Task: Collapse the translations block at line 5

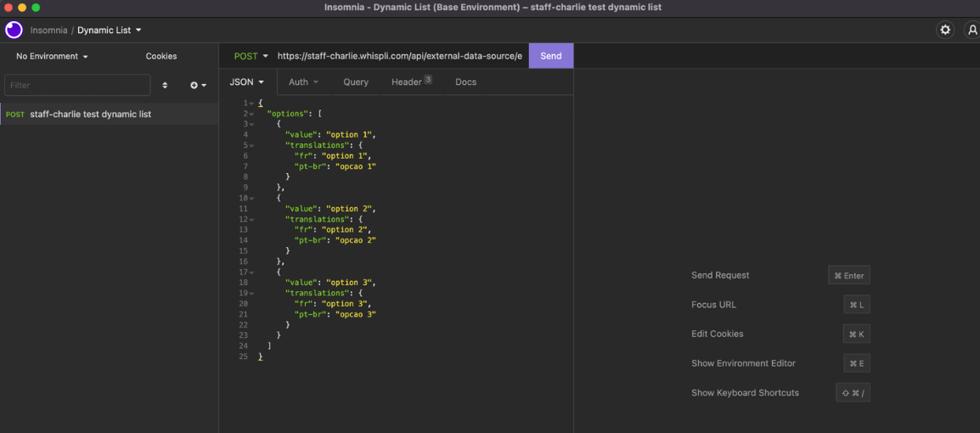Action: click(x=252, y=145)
